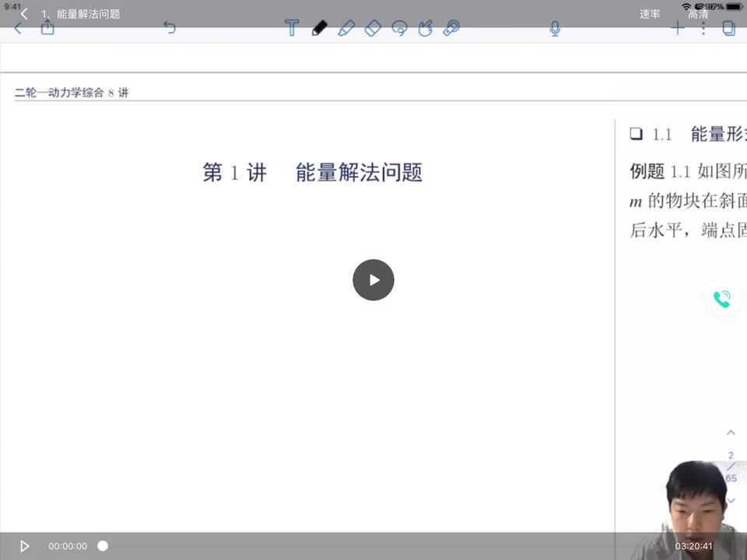Tap the plus add icon
747x560 pixels.
pyautogui.click(x=678, y=28)
